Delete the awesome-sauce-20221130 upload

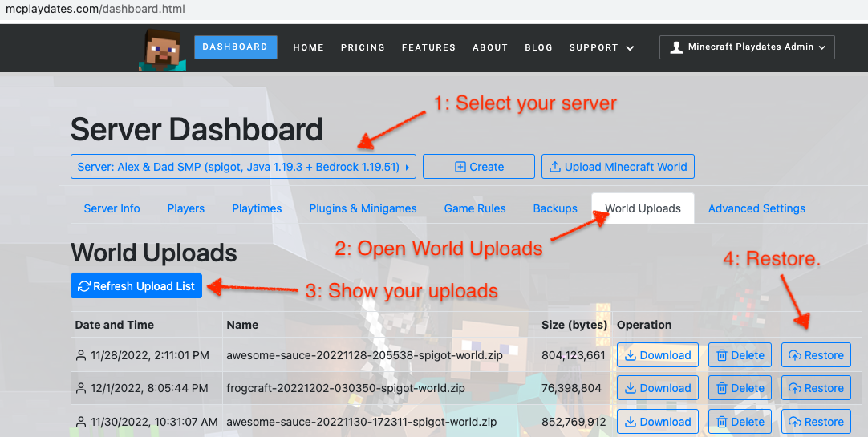click(739, 422)
